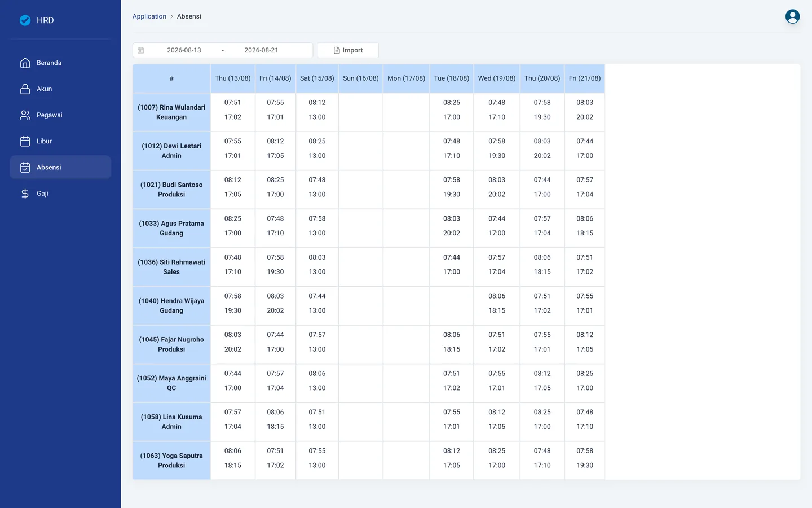Screen dimensions: 812x508
Task: Go to the Akun menu item
Action: click(60, 89)
